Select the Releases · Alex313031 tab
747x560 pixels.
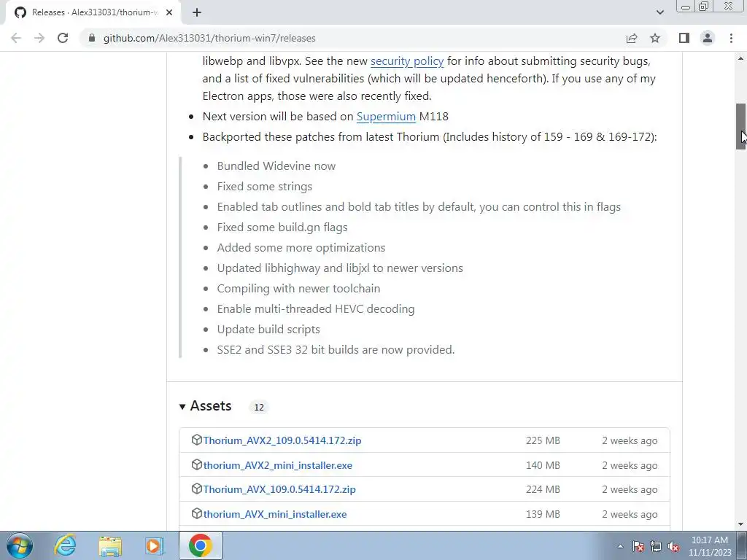(94, 12)
